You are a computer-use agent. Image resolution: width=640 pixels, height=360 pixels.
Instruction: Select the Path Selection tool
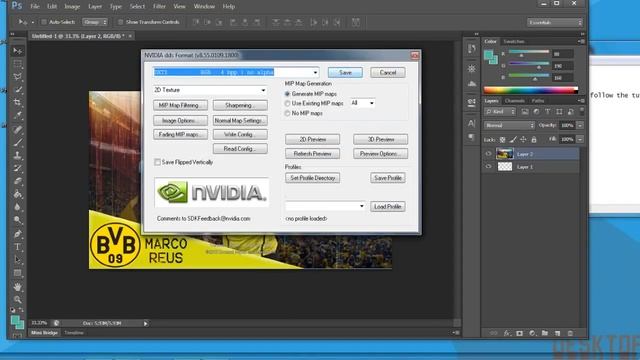[x=17, y=260]
